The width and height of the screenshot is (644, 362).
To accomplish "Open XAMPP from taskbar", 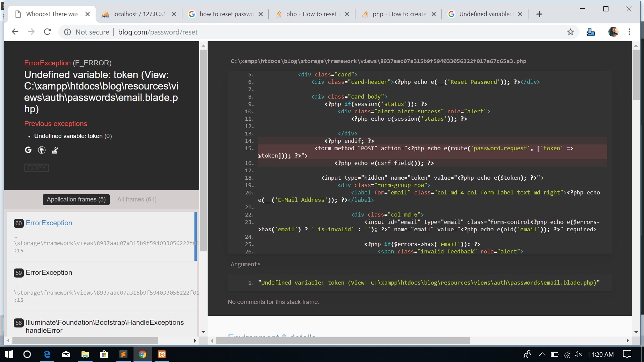I will point(162,354).
